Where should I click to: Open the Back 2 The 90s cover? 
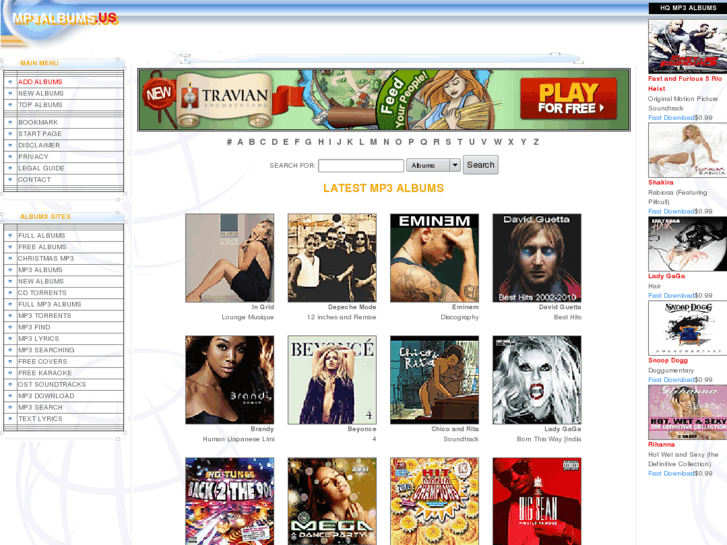click(x=230, y=501)
